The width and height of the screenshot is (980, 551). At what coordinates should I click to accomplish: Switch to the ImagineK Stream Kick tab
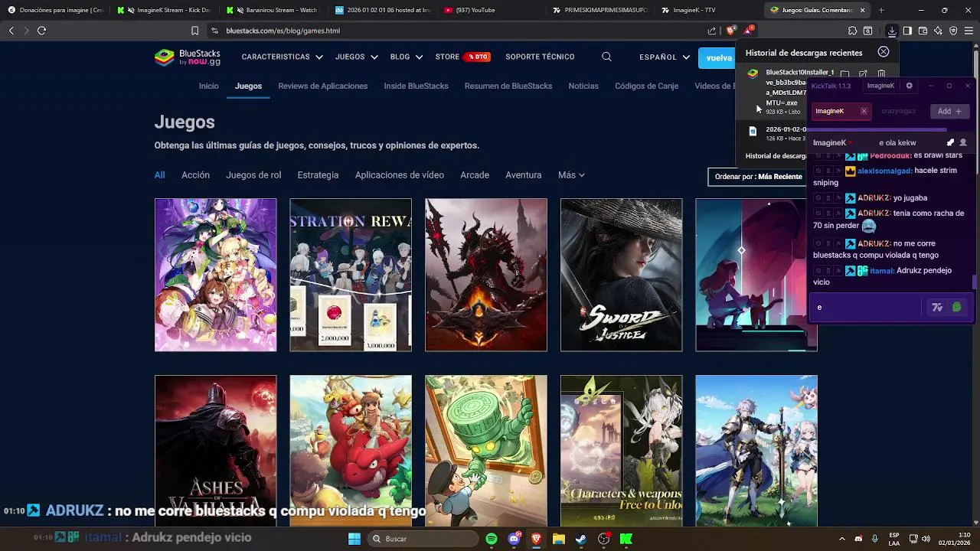pyautogui.click(x=166, y=10)
